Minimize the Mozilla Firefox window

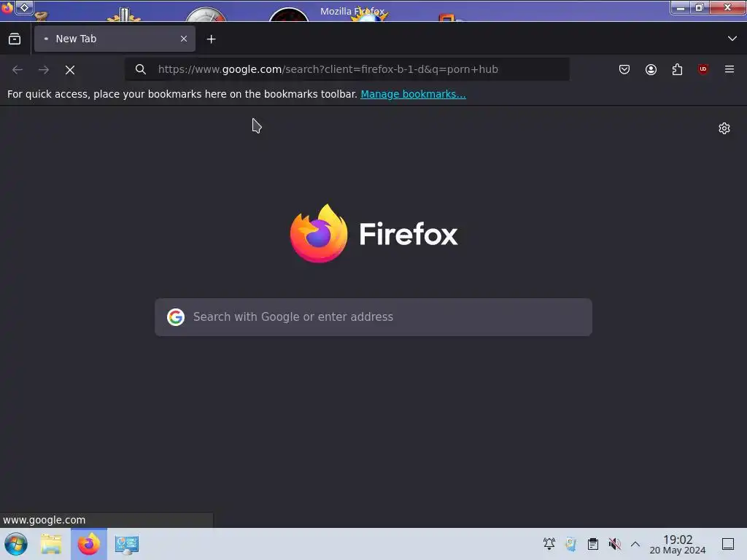(x=681, y=7)
